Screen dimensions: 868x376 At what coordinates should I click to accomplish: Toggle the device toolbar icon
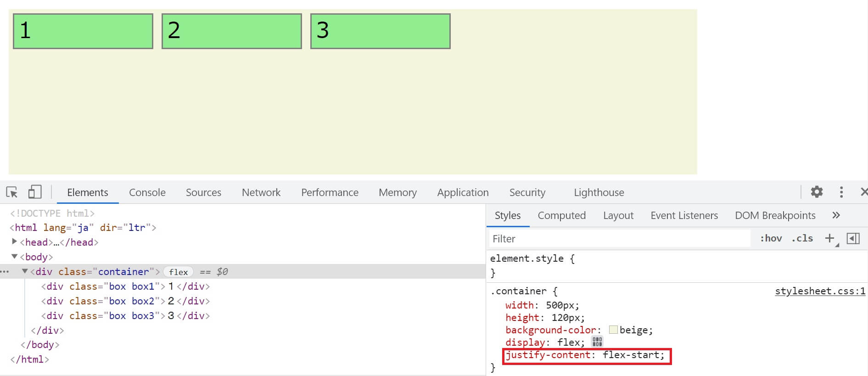click(35, 192)
